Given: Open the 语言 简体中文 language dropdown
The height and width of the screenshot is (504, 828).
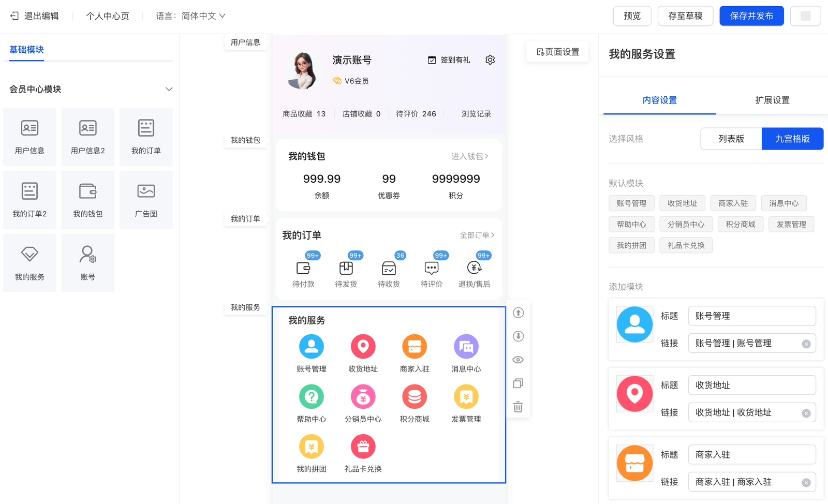Looking at the screenshot, I should click(x=190, y=16).
